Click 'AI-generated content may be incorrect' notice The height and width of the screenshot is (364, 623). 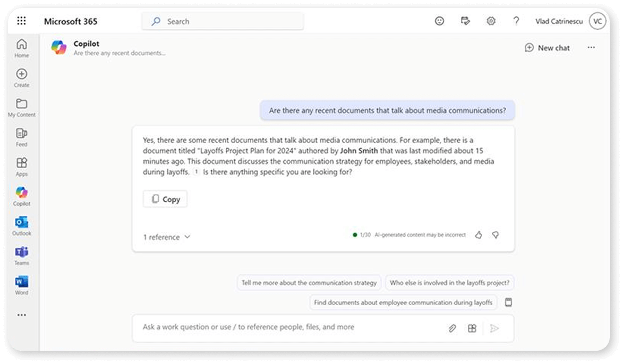pos(420,235)
